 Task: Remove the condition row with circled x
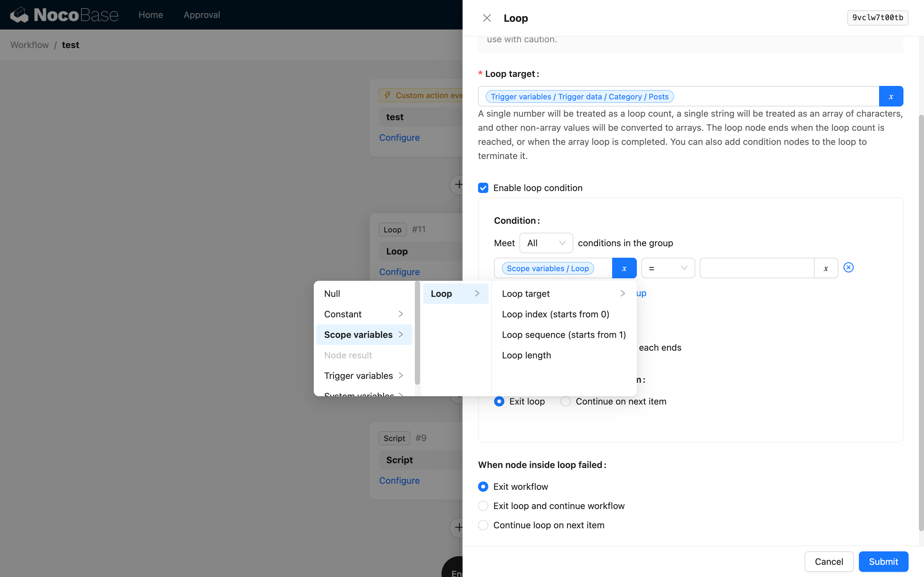[x=848, y=268]
